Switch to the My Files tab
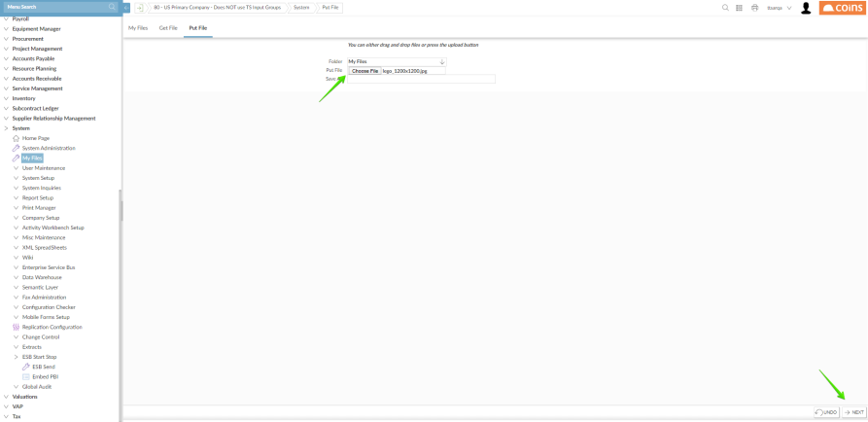 click(x=138, y=27)
